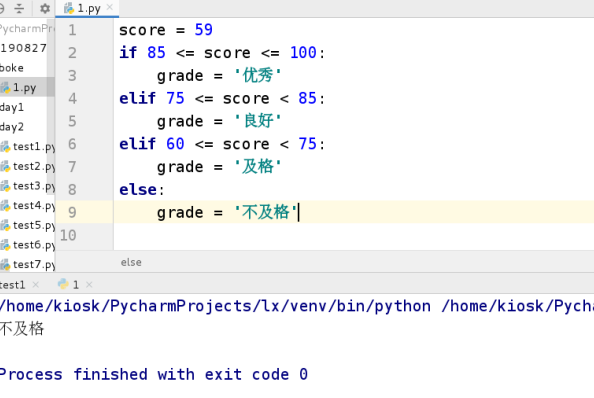Open test6.py from the project tree
Screen dimensions: 594x398
[x=34, y=245]
